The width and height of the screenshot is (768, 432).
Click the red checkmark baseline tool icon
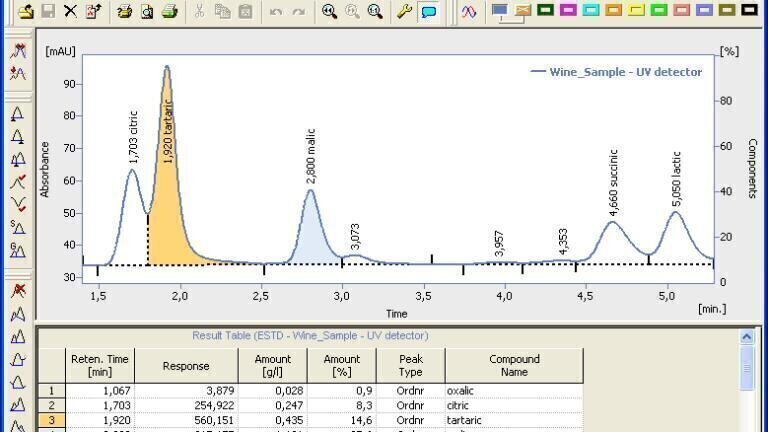[18, 182]
